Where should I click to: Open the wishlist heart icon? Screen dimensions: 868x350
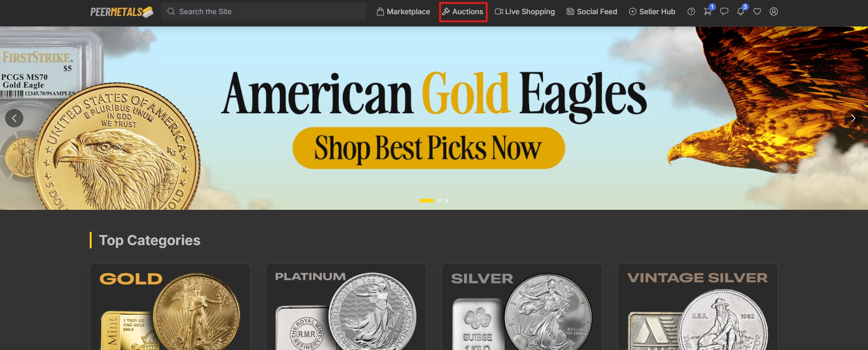pos(757,11)
